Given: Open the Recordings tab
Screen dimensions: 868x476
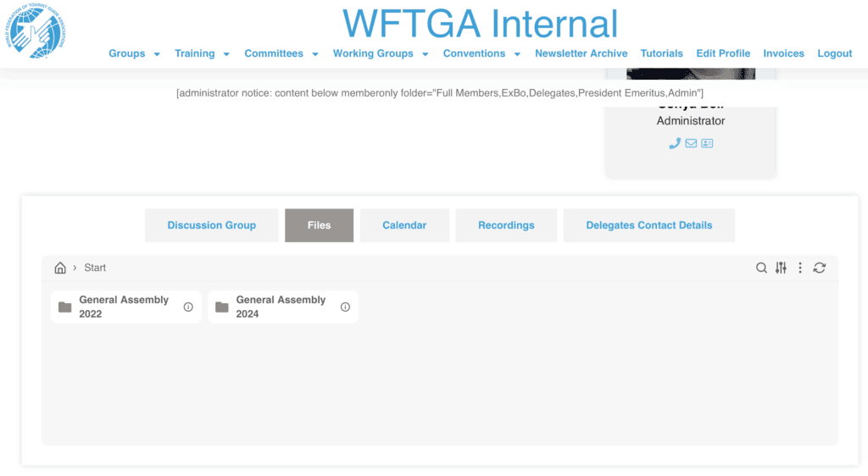Looking at the screenshot, I should coord(506,225).
